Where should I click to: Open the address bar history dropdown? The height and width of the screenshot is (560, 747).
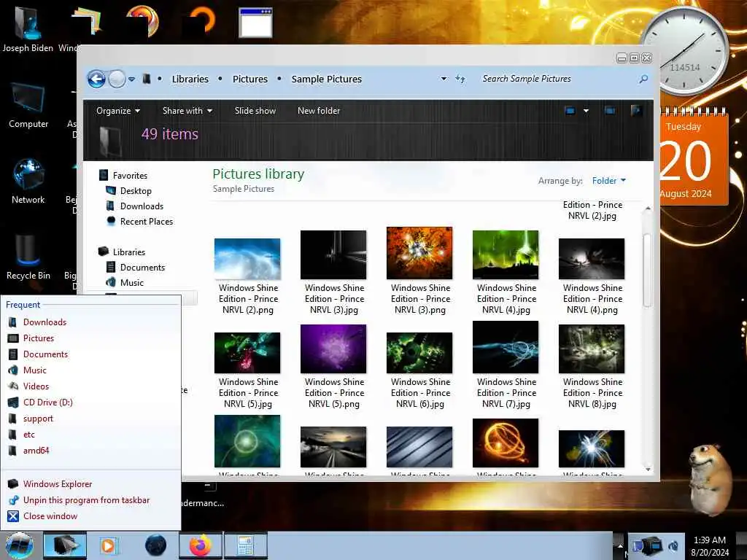444,79
